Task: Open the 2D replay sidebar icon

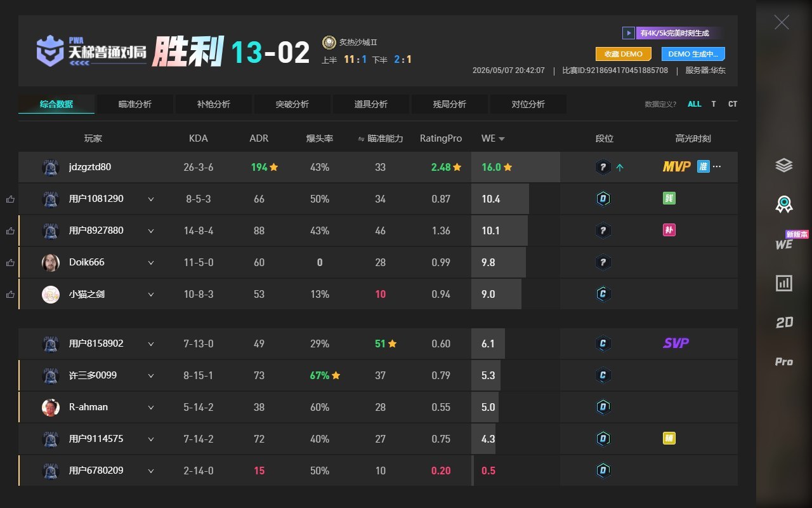Action: (x=784, y=323)
